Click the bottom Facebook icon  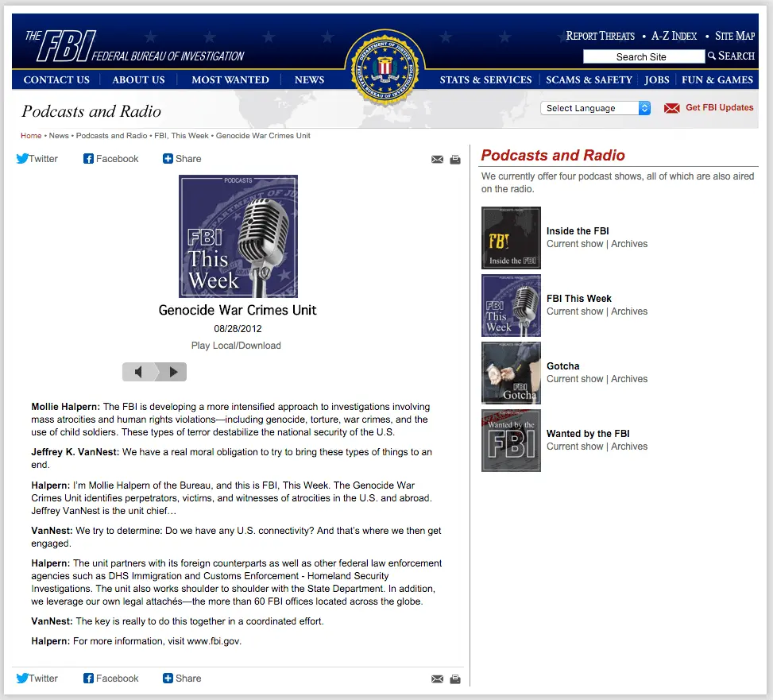(x=88, y=679)
